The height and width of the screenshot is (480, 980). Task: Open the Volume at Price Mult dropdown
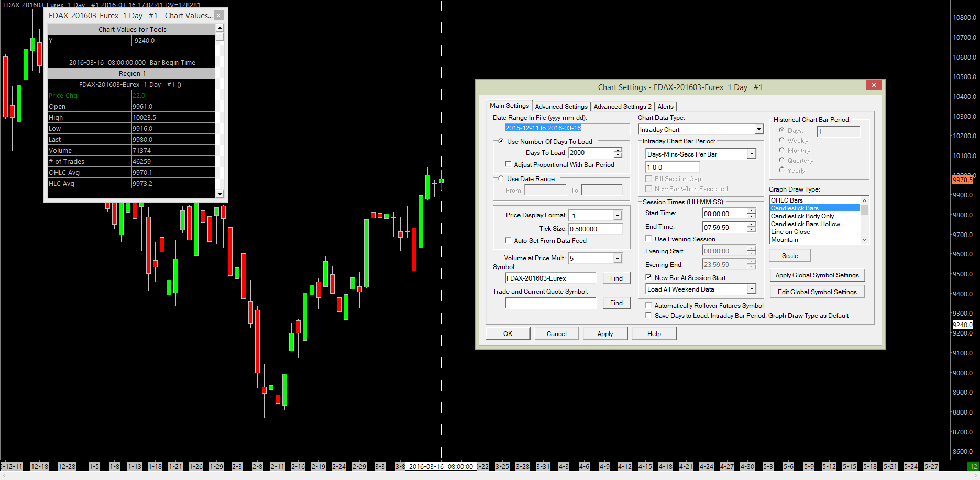click(618, 258)
